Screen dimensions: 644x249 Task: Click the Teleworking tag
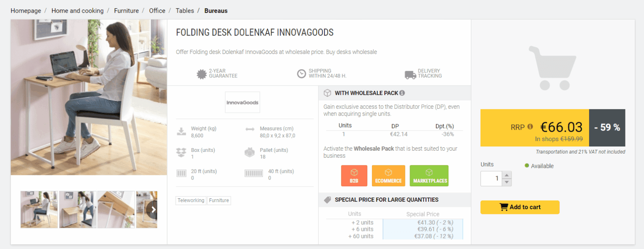point(191,200)
